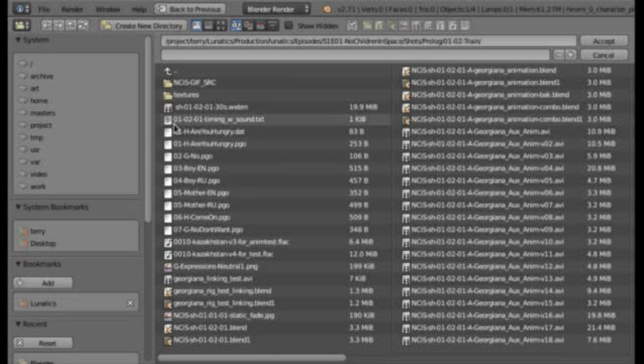Click the horizontal scrollbar under the file list
Image resolution: width=644 pixels, height=364 pixels.
coord(252,357)
